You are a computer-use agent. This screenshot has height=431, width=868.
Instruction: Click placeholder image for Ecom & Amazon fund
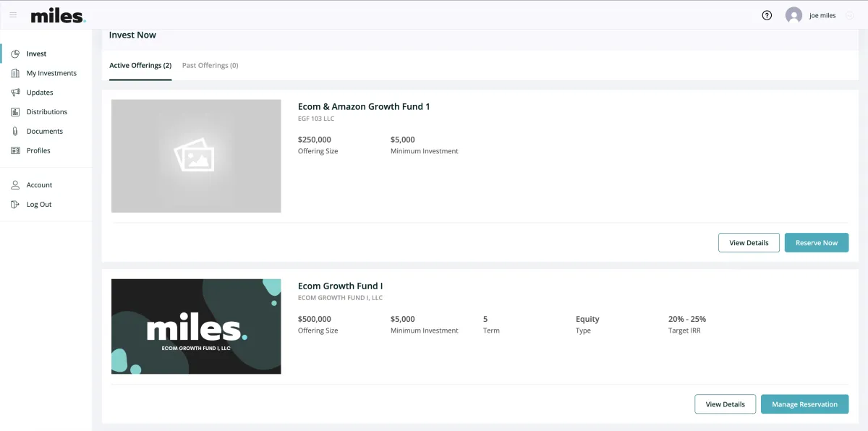click(196, 156)
